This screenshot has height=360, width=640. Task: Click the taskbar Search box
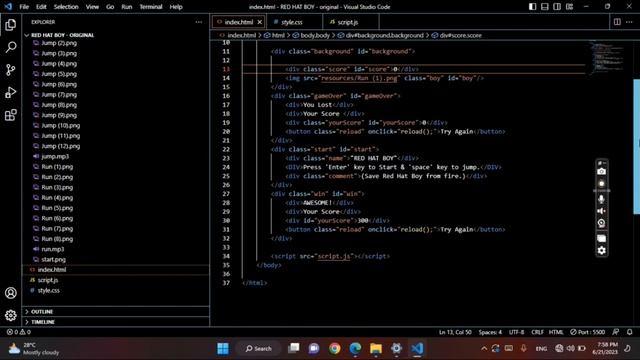(259, 349)
